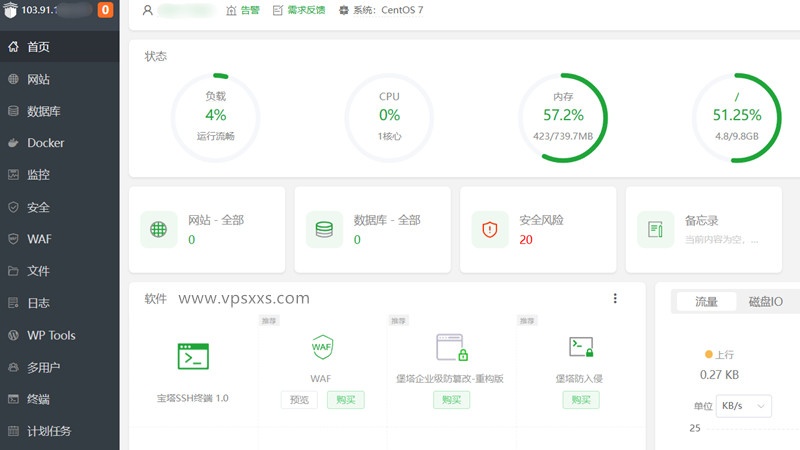Click the 需求反馈 link in top bar
800x450 pixels.
(306, 10)
